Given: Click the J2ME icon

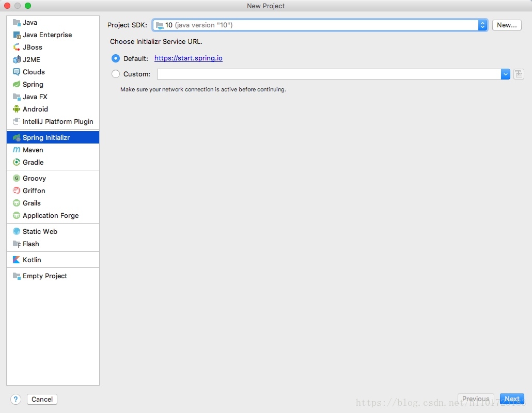Looking at the screenshot, I should pos(17,60).
